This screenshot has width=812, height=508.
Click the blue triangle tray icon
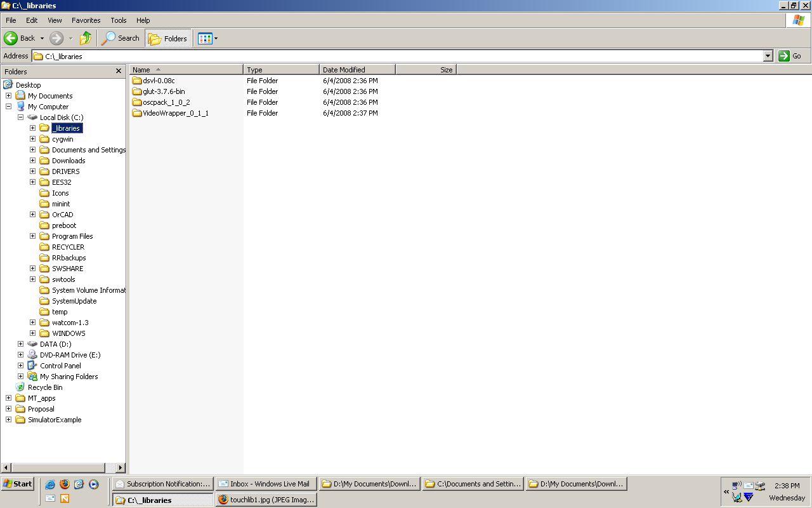[749, 497]
